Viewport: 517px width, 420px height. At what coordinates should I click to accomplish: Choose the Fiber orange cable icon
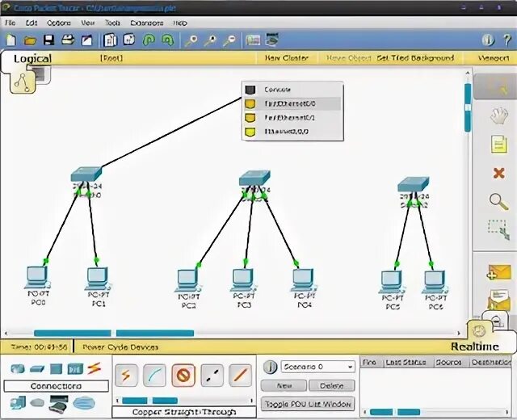click(x=241, y=375)
